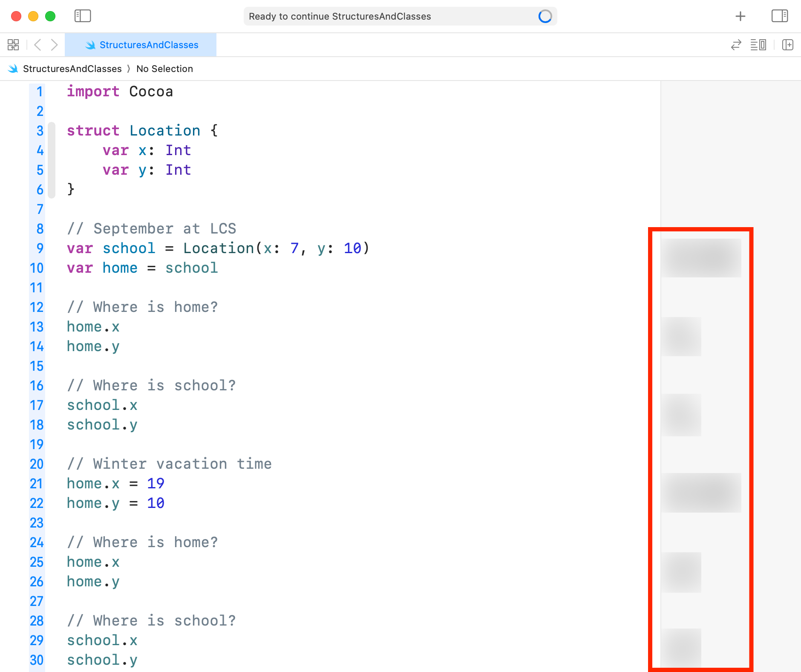
Task: Click the Swift icon in the jump bar
Action: (x=14, y=68)
